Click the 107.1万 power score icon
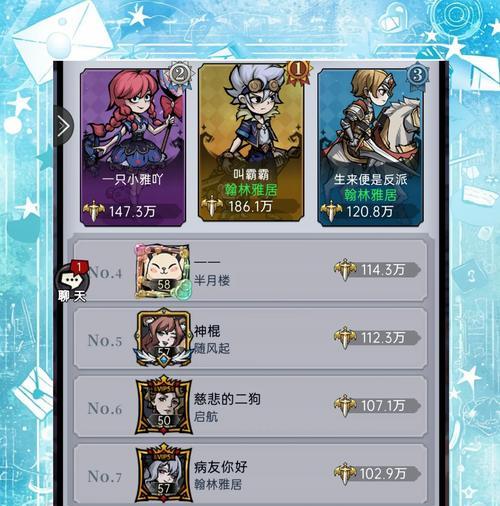The height and width of the screenshot is (506, 500). tap(345, 405)
